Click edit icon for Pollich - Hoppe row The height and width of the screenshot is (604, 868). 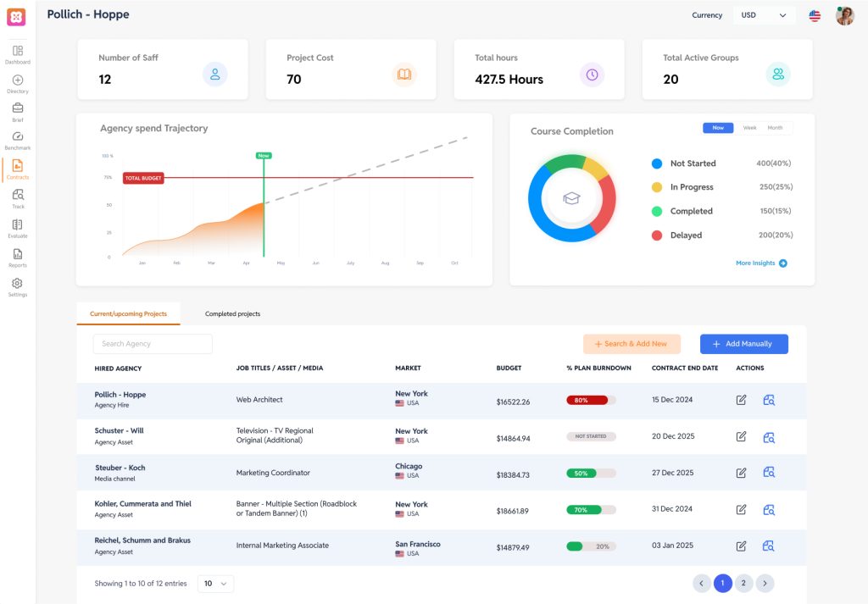click(x=742, y=400)
